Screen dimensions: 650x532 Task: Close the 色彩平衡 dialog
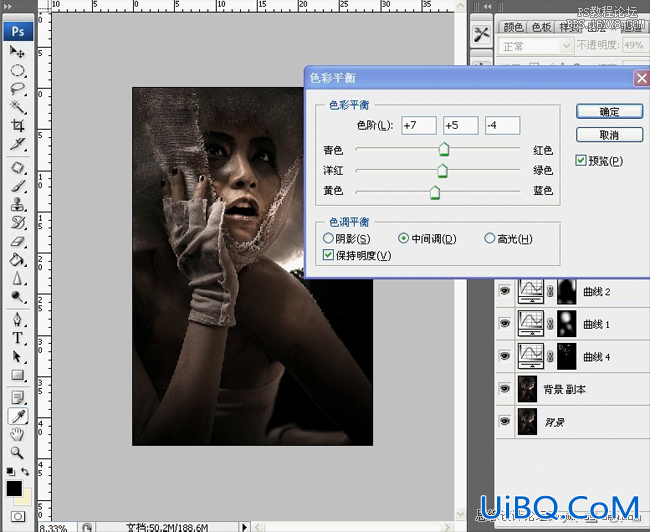click(642, 78)
